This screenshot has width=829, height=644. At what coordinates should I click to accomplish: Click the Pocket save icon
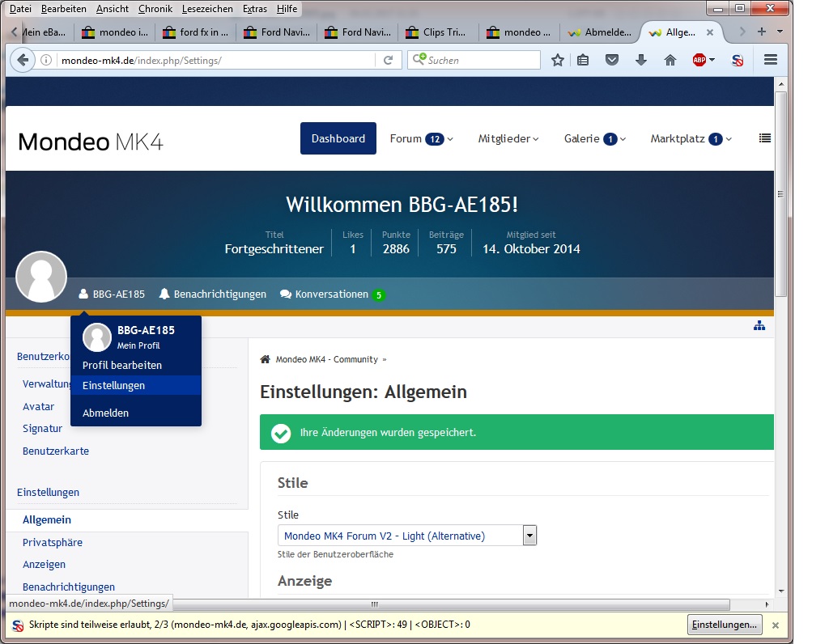[x=613, y=60]
